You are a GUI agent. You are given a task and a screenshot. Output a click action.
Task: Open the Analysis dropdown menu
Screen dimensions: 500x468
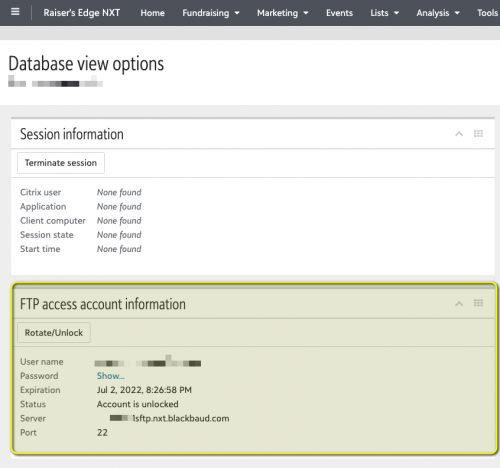pyautogui.click(x=438, y=13)
